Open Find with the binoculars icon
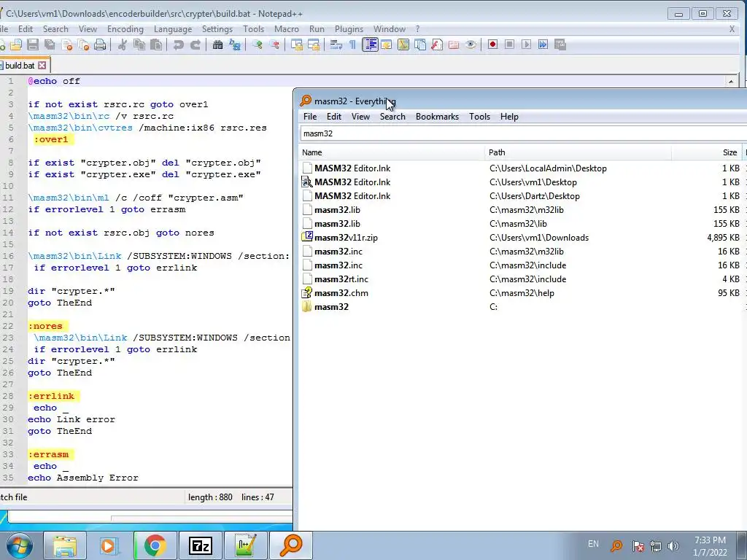 click(x=217, y=44)
